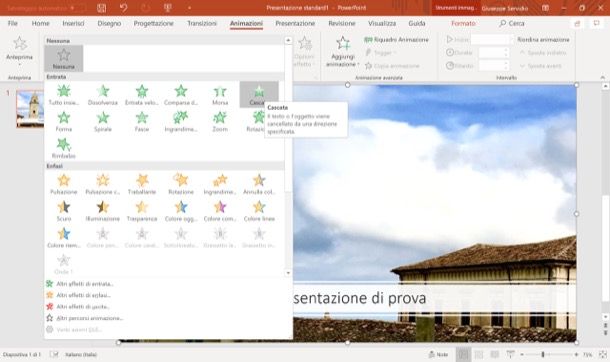Click the zoom in plus button
610x362 pixels.
[x=576, y=354]
